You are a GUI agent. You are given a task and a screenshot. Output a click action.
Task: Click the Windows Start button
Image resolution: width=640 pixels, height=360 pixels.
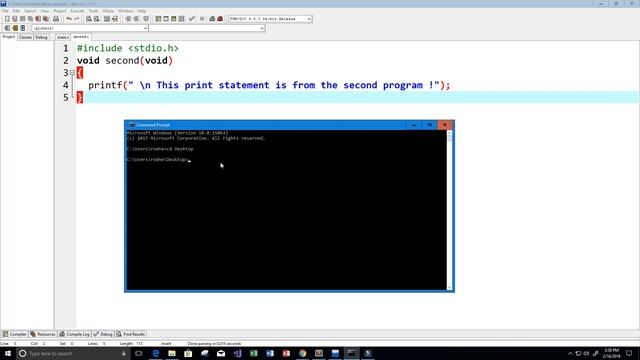(8, 353)
